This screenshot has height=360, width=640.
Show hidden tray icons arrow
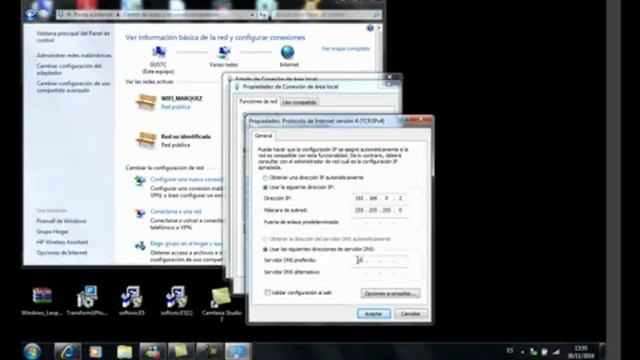(522, 351)
